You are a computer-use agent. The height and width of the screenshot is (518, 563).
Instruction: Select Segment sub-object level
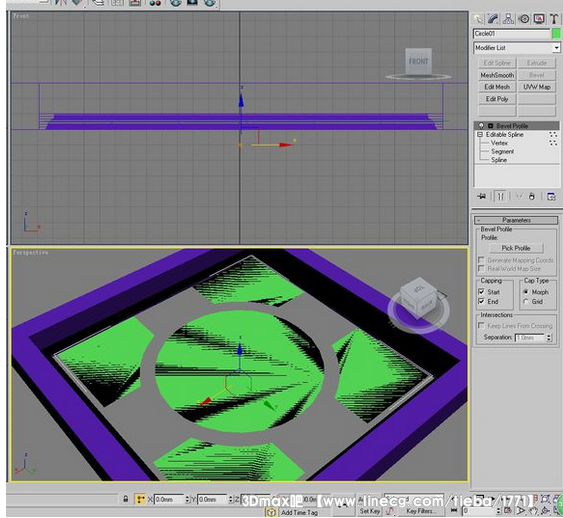tap(502, 151)
